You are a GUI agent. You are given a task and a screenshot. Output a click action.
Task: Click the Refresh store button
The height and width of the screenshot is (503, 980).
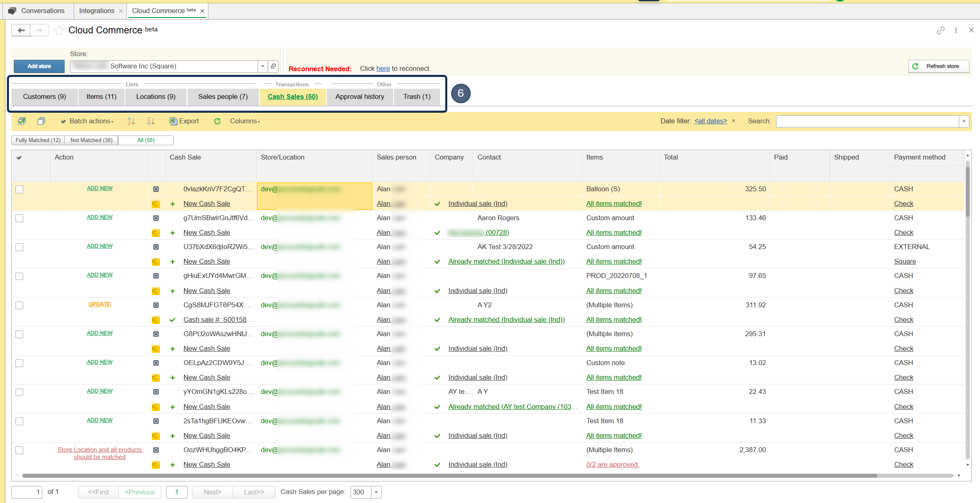click(938, 66)
